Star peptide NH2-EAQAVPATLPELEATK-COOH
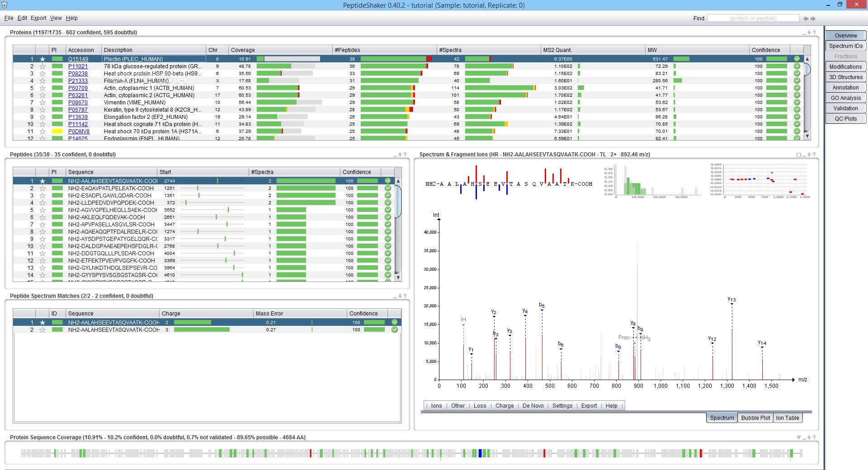Screen dimensions: 868x470 42,188
